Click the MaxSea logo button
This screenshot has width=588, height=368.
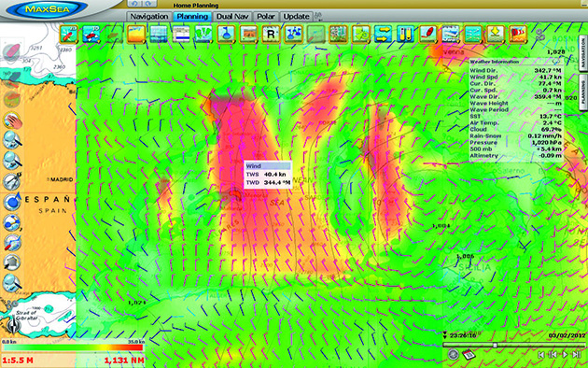pos(48,9)
